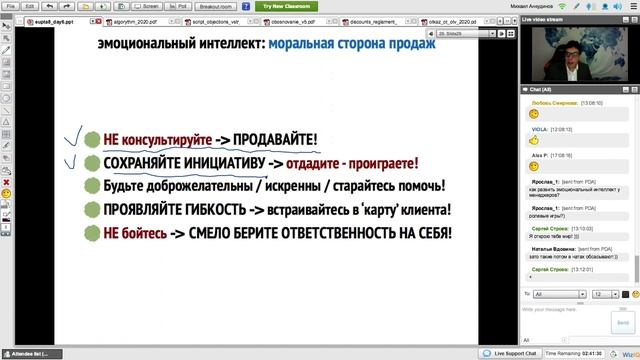640x360 pixels.
Task: Open Live Support Chat
Action: click(510, 353)
